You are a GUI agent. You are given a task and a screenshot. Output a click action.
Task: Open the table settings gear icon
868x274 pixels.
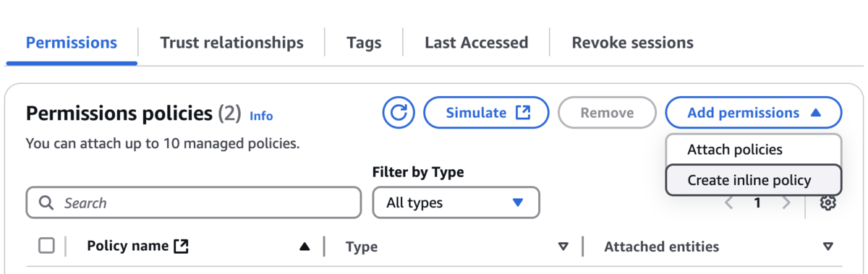click(828, 203)
